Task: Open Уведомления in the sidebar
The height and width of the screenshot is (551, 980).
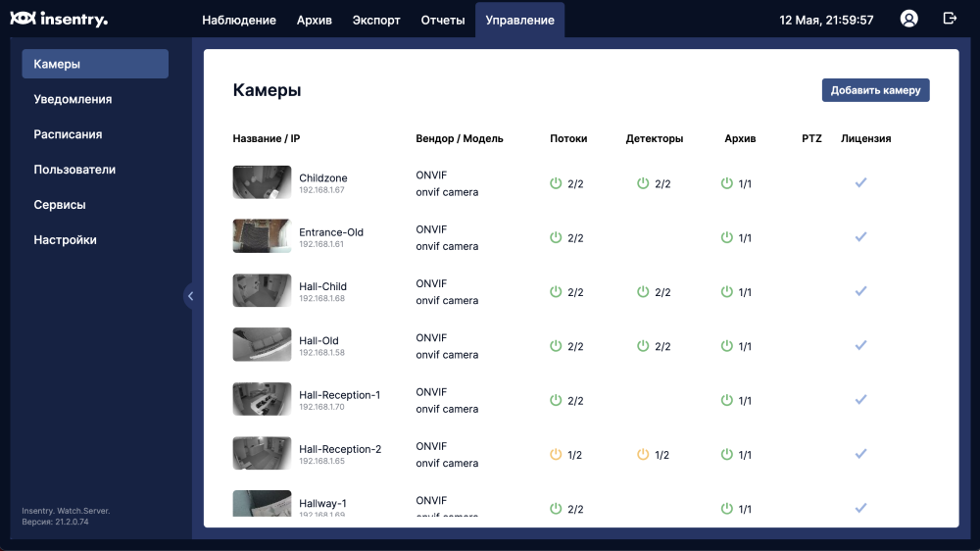Action: pos(73,99)
